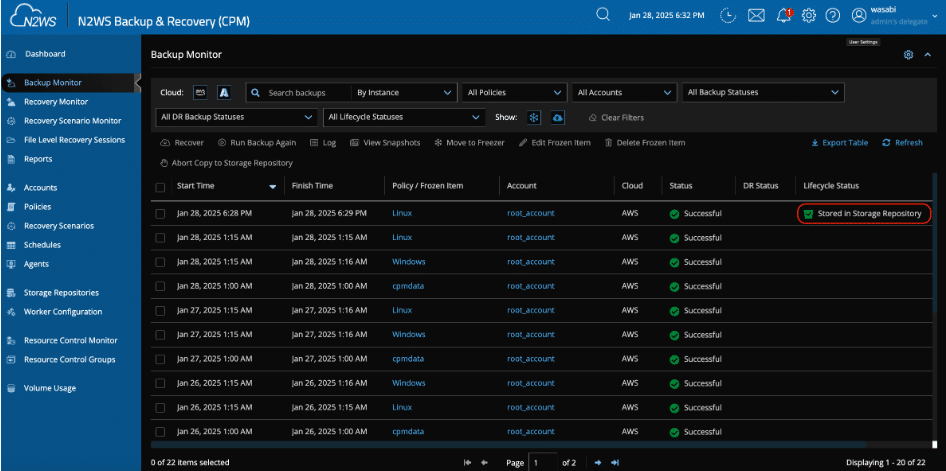The width and height of the screenshot is (946, 471).
Task: Click Export Table link
Action: 840,143
